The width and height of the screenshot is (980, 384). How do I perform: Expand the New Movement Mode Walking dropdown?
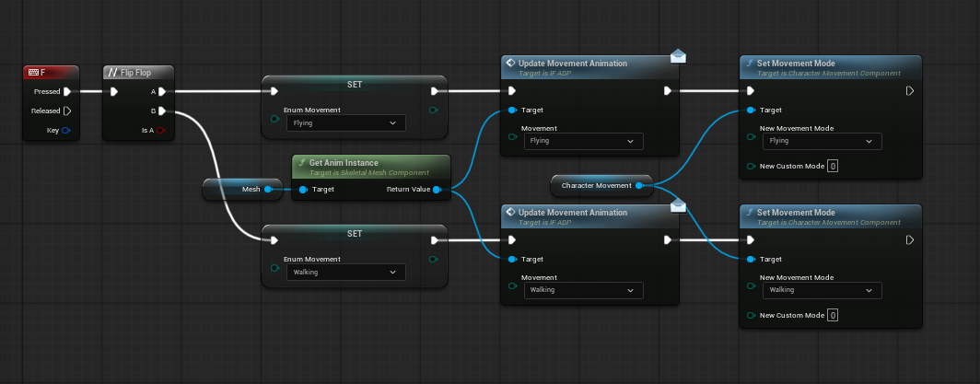point(822,290)
